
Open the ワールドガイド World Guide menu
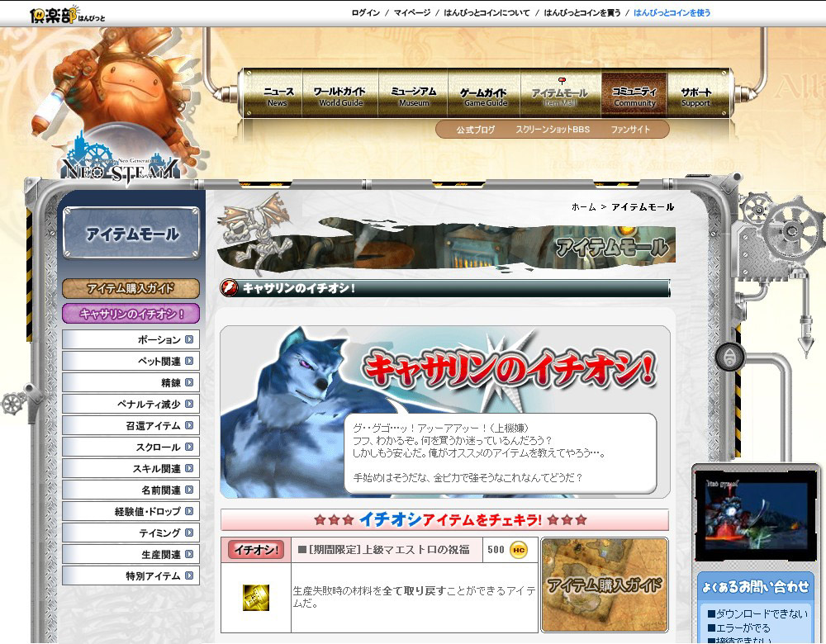(x=341, y=97)
